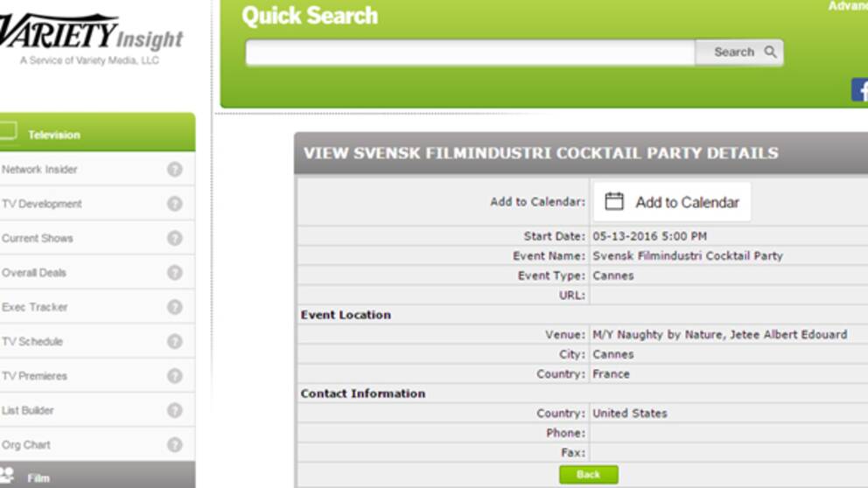The image size is (868, 488).
Task: Open help icon for TV Schedule
Action: coord(175,341)
